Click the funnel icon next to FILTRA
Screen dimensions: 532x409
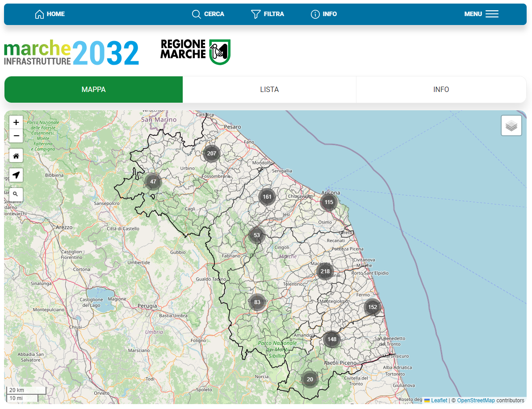click(x=256, y=14)
